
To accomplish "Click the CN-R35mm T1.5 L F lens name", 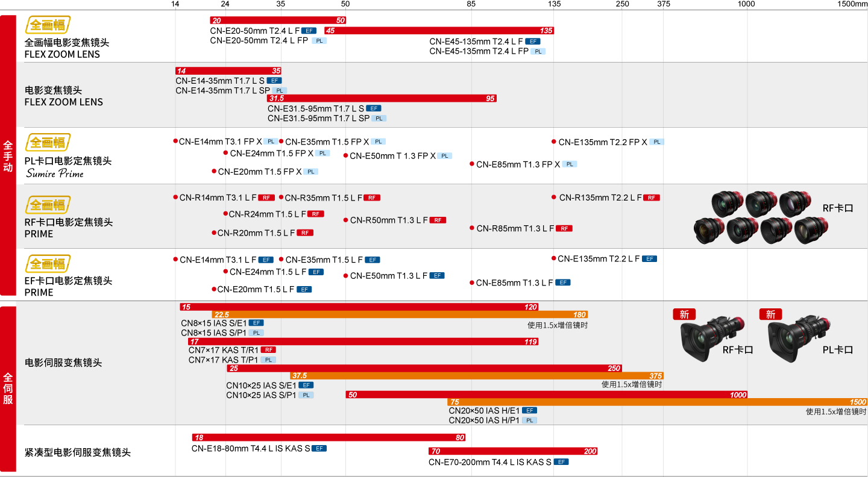I will [324, 198].
